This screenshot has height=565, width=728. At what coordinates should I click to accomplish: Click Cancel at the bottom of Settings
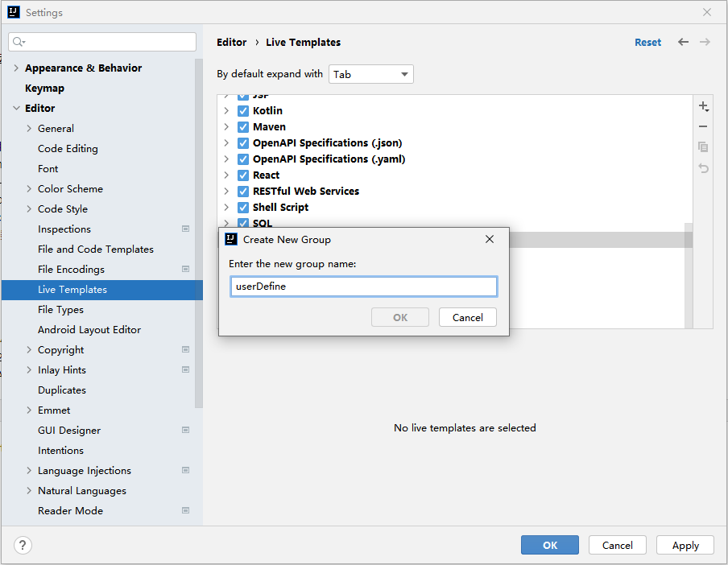point(618,545)
